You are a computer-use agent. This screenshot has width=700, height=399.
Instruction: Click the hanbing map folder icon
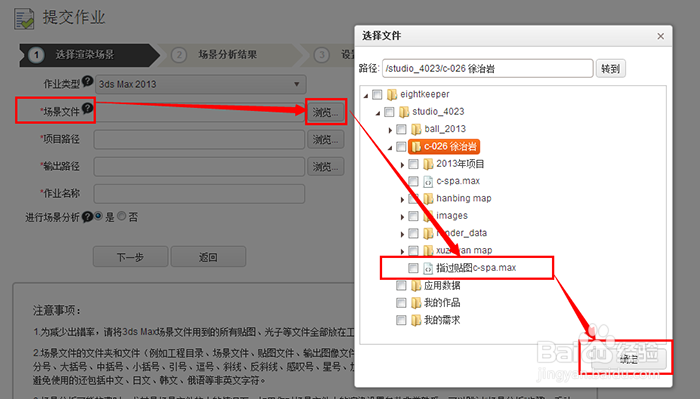[428, 199]
